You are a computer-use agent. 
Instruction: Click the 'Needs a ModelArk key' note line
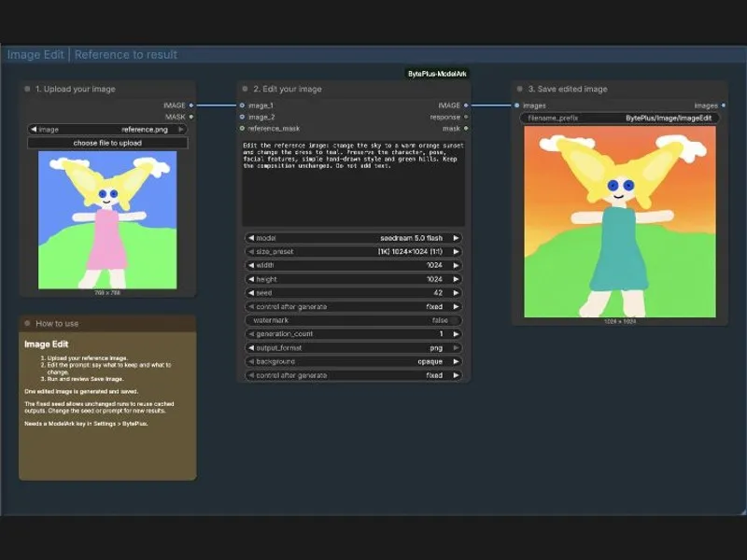coord(86,424)
